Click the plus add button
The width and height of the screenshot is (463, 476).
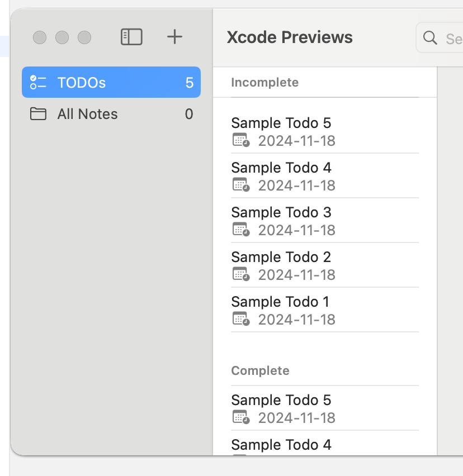click(175, 37)
